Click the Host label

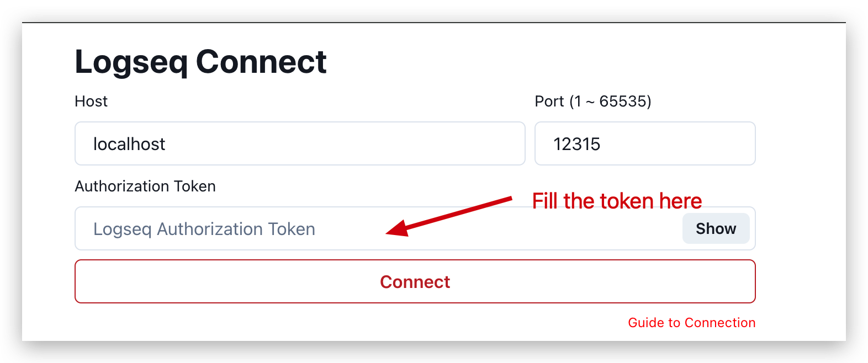(x=91, y=101)
